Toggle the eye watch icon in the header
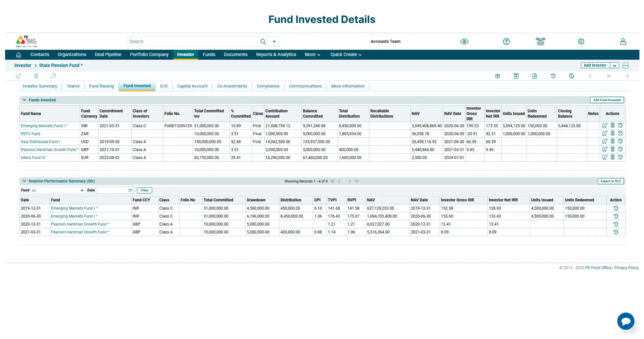Viewport: 644px width, 339px height. (x=464, y=41)
